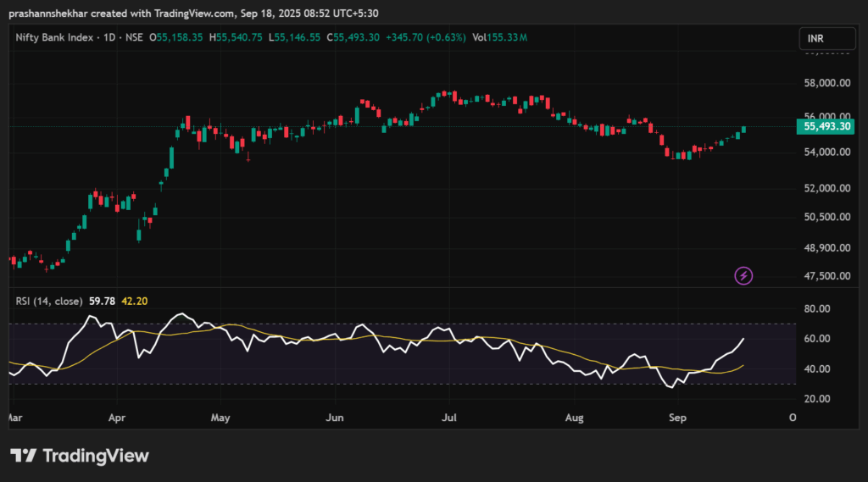Click the 54,000.00 price axis label
This screenshot has width=868, height=482.
click(x=827, y=152)
